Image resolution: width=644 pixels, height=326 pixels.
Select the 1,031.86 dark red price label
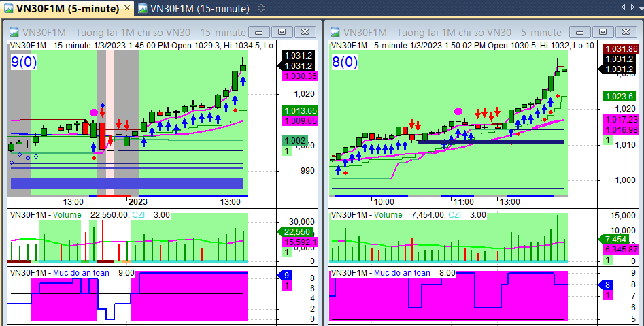(622, 49)
